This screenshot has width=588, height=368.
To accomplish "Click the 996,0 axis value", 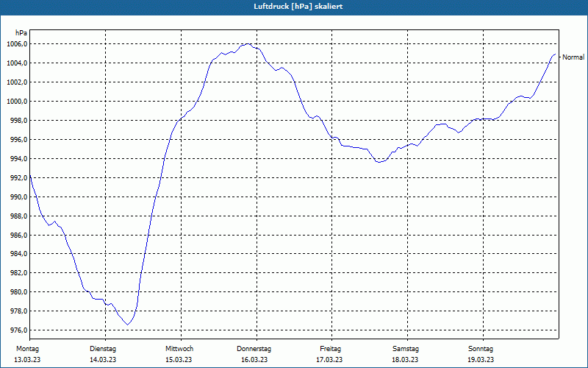I will [18, 140].
